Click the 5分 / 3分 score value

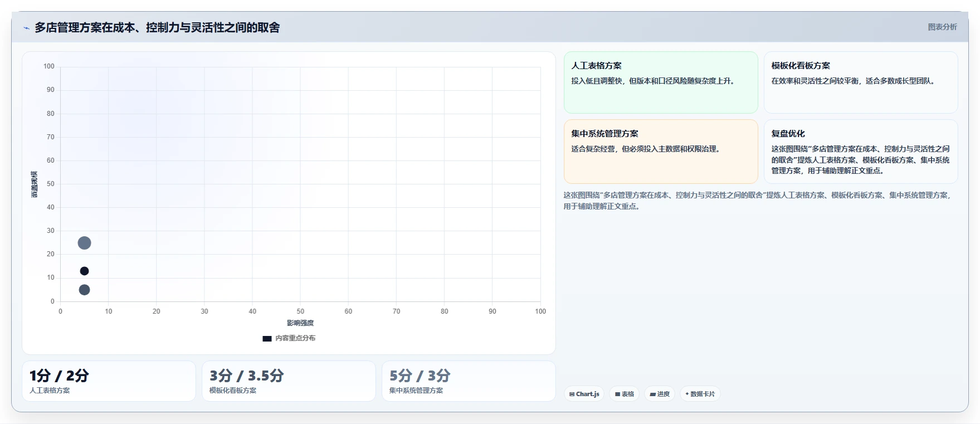coord(420,376)
